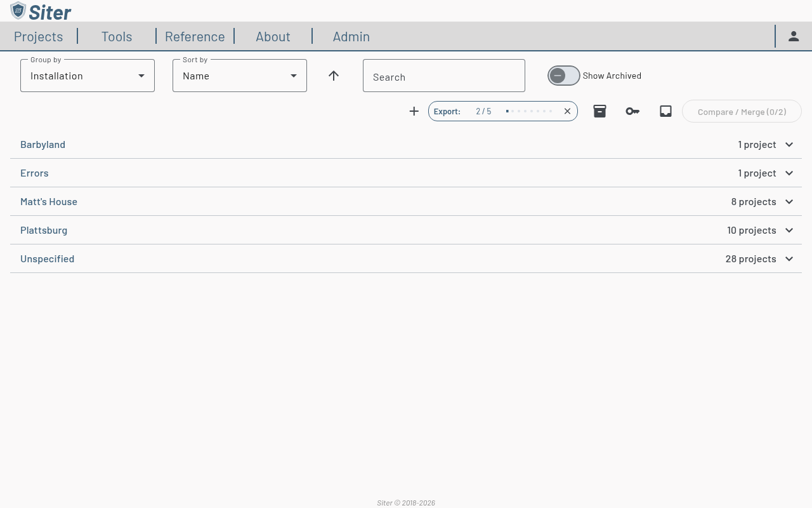Open the Group by dropdown
This screenshot has width=812, height=508.
pyautogui.click(x=88, y=76)
